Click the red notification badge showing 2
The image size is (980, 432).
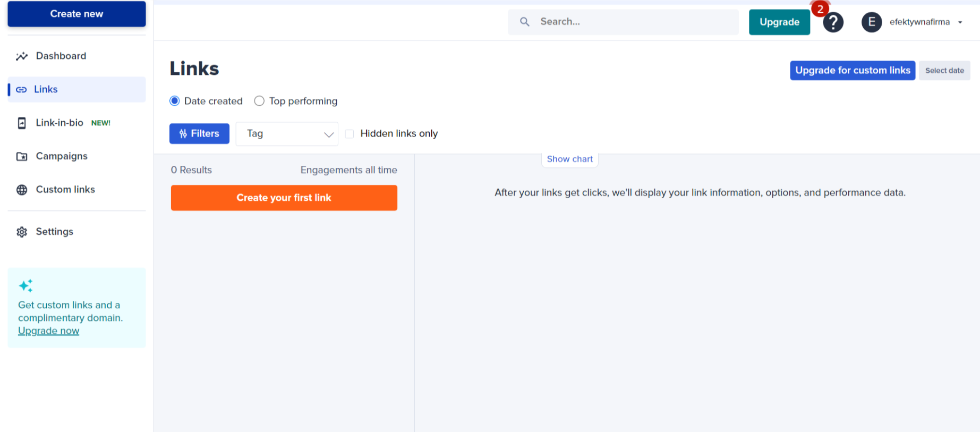coord(820,9)
